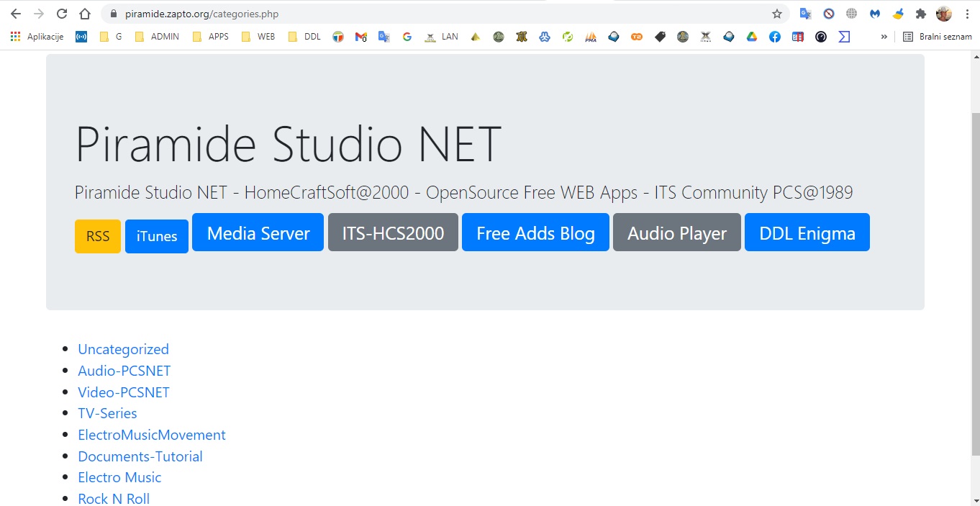Open the Extensions puzzle menu

point(920,14)
